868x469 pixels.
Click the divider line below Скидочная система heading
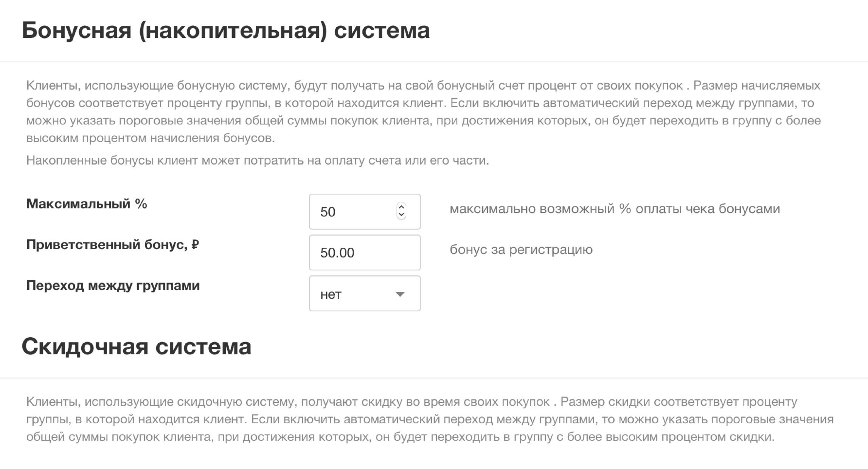(434, 378)
